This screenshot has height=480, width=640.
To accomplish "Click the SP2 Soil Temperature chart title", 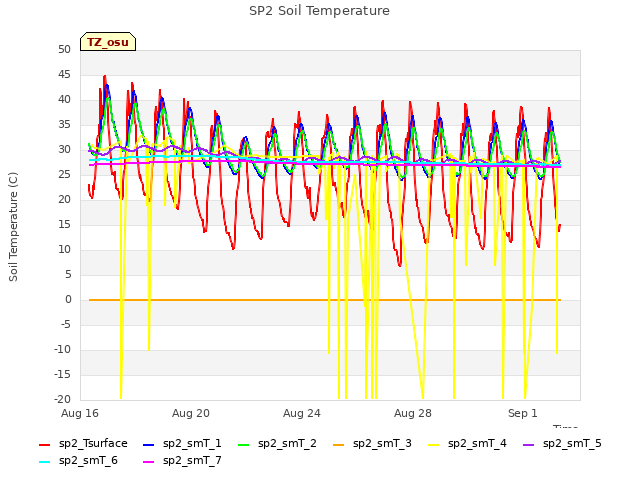I will [320, 11].
